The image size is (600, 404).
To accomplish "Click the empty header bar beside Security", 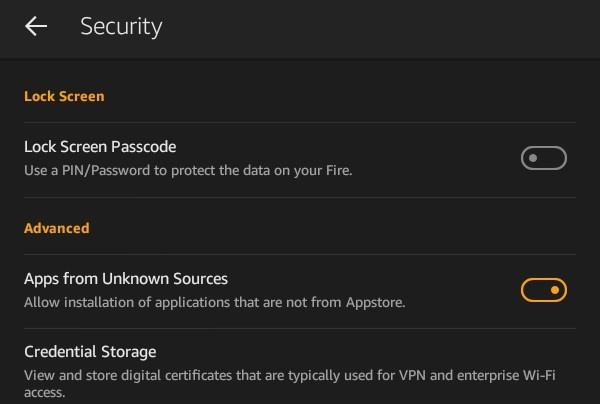I will (x=400, y=27).
